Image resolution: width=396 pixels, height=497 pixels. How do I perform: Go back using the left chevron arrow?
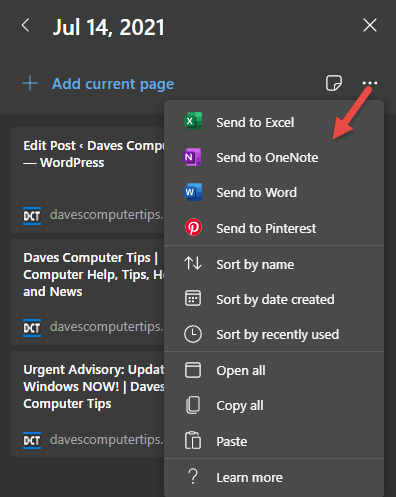25,25
